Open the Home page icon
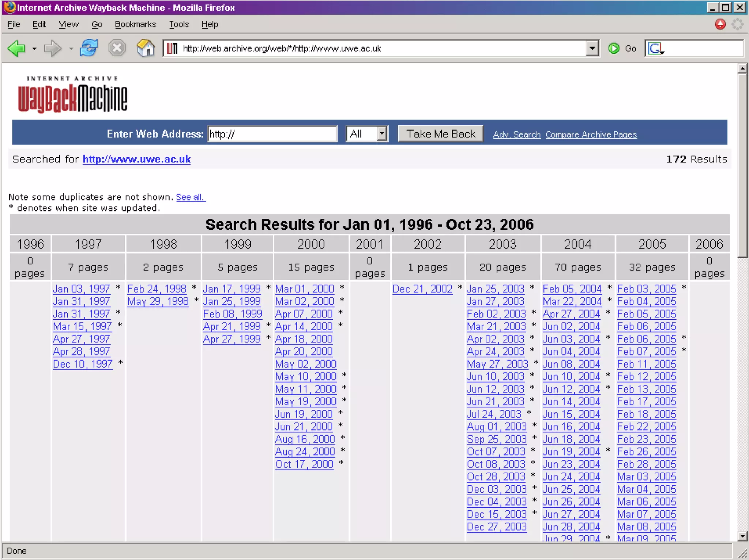749x560 pixels. click(x=146, y=48)
